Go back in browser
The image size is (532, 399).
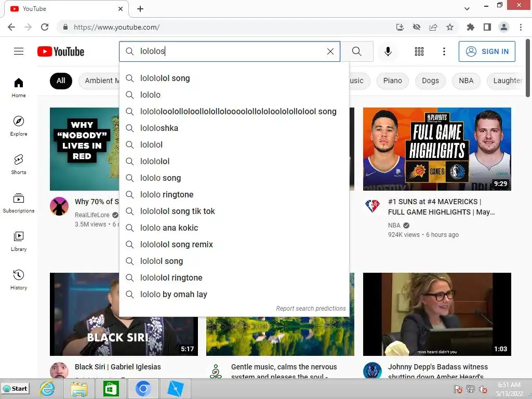[x=11, y=27]
